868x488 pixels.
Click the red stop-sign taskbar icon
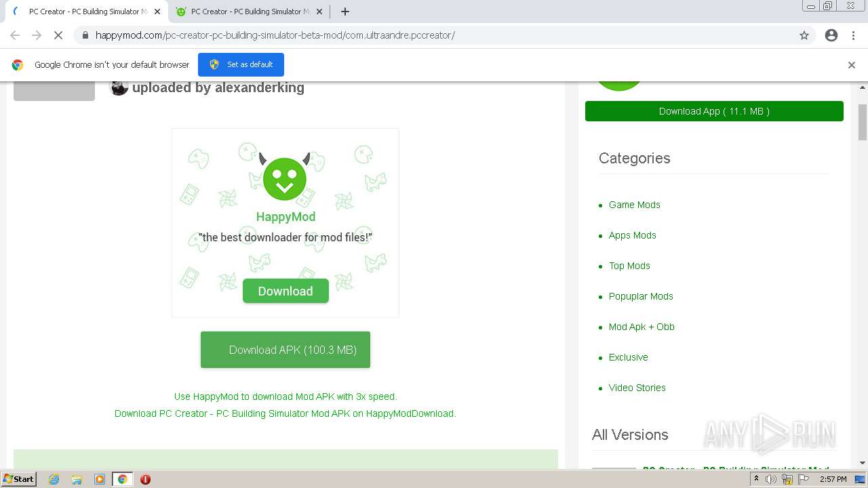pyautogui.click(x=145, y=479)
